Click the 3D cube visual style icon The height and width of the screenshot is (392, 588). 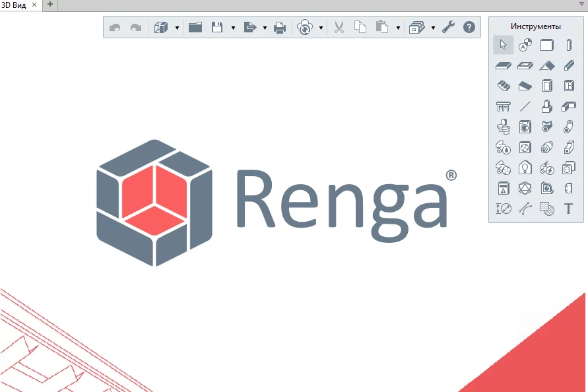click(x=161, y=27)
